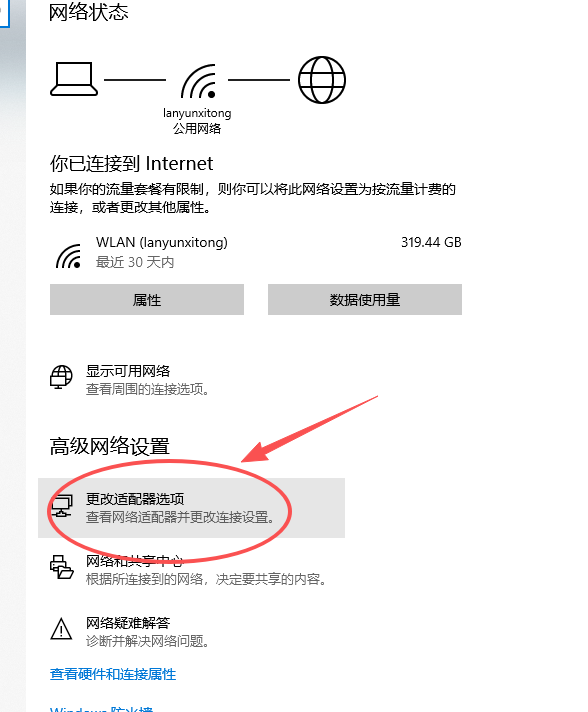Open the 查看硬件和连接属性 link
This screenshot has width=588, height=712.
113,674
